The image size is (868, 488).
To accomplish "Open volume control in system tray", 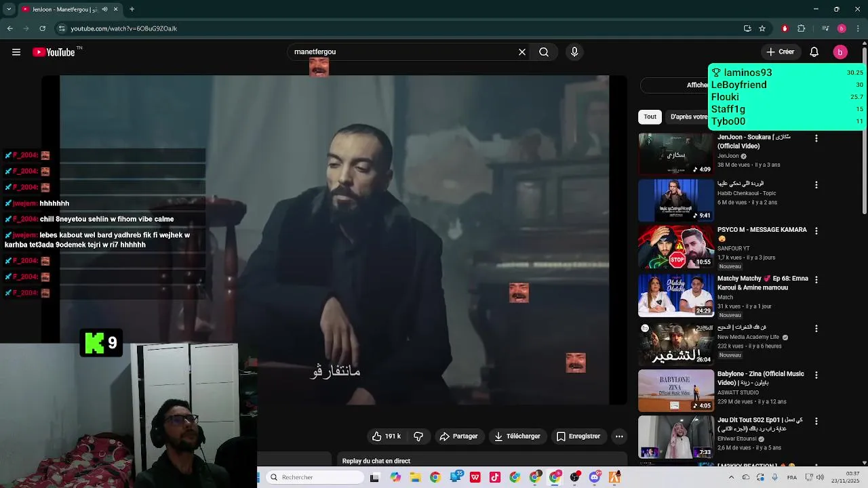I will (x=819, y=477).
